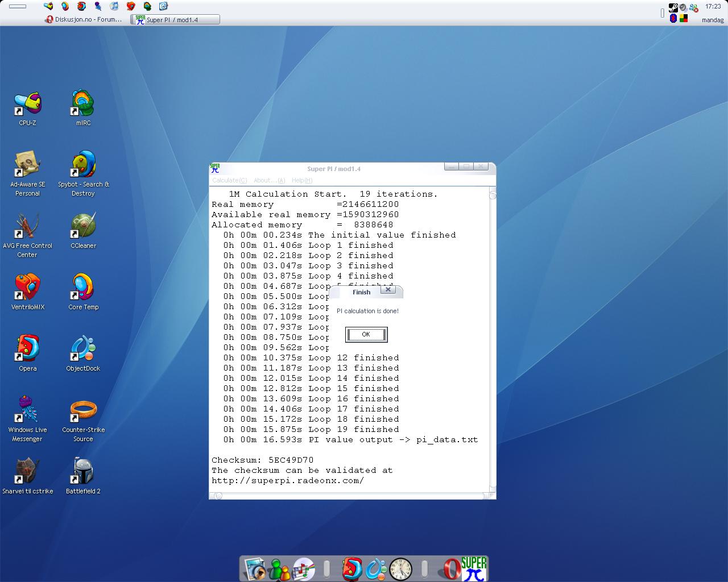728x582 pixels.
Task: Select Super PI / mod1.4 taskbar button
Action: click(x=175, y=19)
